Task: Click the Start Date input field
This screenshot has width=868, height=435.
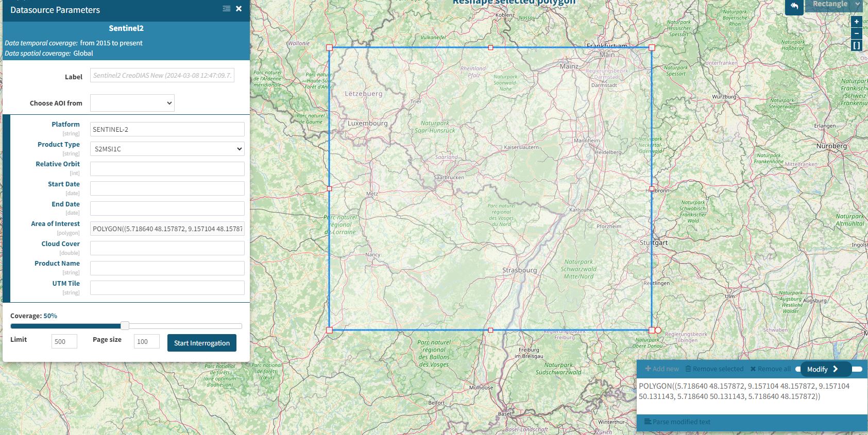Action: pyautogui.click(x=167, y=188)
